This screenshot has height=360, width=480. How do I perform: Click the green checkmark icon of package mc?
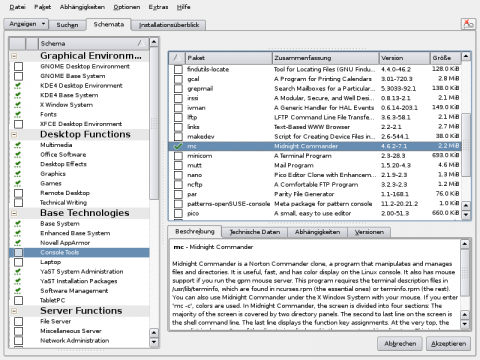click(178, 146)
